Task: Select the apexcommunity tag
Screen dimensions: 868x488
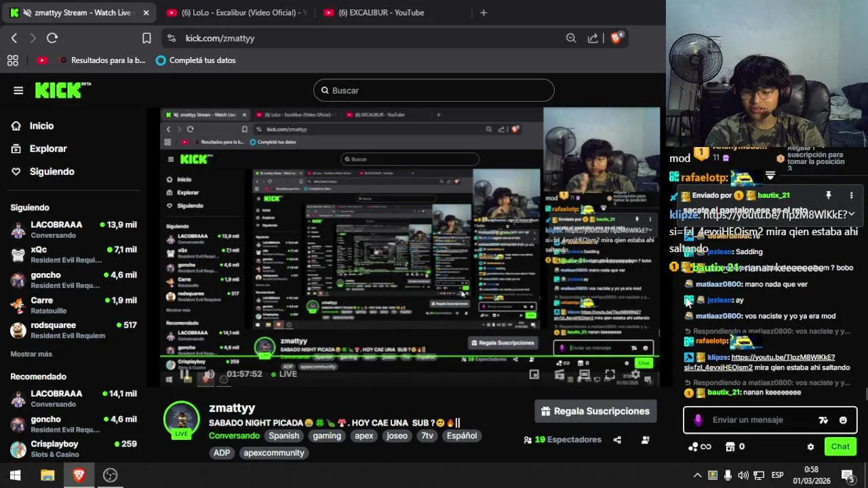Action: [274, 453]
